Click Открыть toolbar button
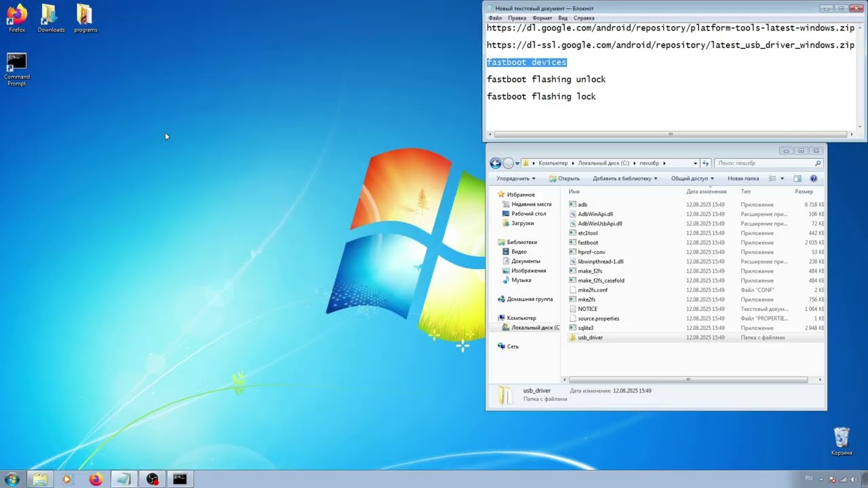 click(564, 178)
